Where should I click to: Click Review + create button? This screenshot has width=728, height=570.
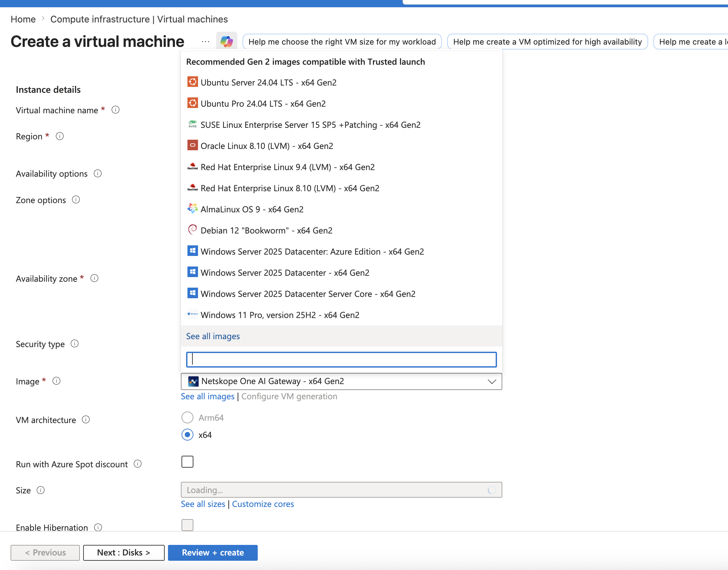tap(213, 552)
